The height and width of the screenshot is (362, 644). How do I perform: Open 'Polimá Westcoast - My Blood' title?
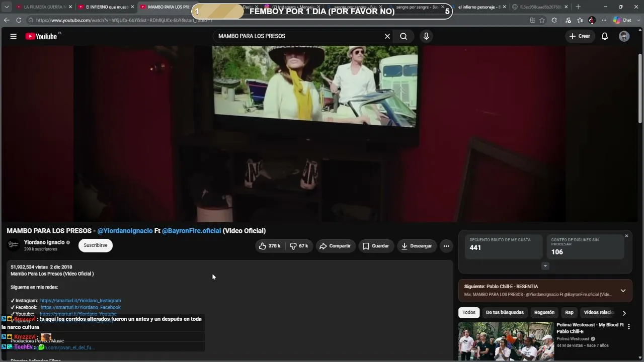pyautogui.click(x=590, y=328)
